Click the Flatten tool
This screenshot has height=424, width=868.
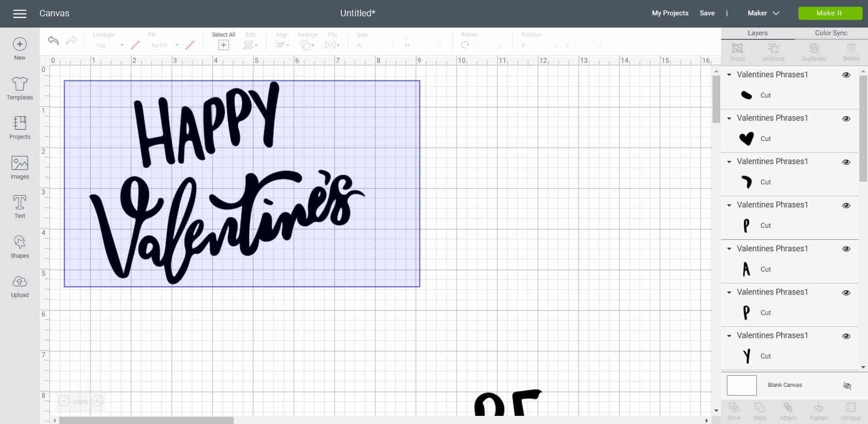(818, 411)
